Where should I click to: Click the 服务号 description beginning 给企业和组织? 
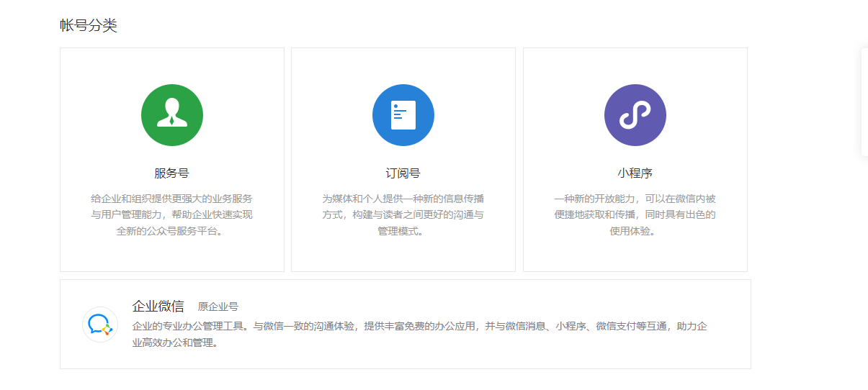pos(172,214)
